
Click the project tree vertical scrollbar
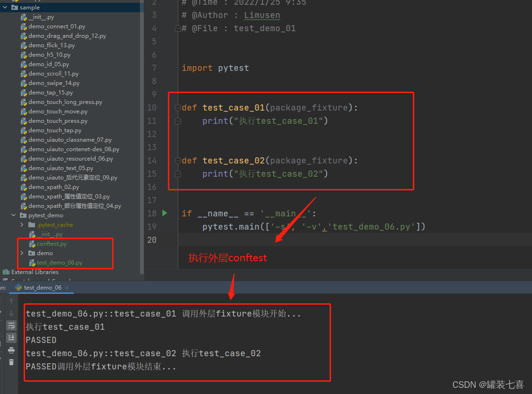pos(142,136)
